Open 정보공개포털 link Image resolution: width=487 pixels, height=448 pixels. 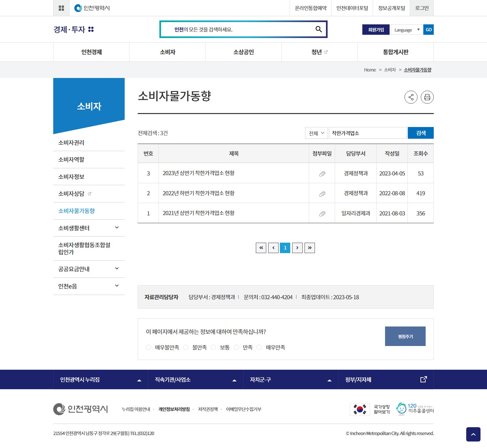(392, 8)
